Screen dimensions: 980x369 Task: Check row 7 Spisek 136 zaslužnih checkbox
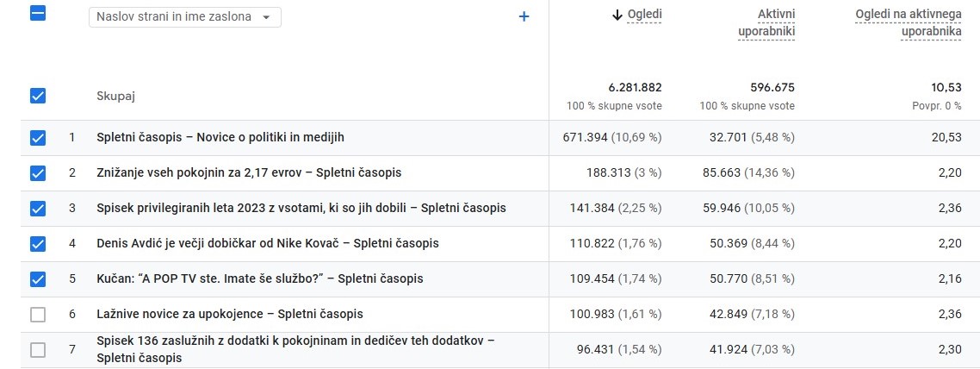[x=38, y=350]
